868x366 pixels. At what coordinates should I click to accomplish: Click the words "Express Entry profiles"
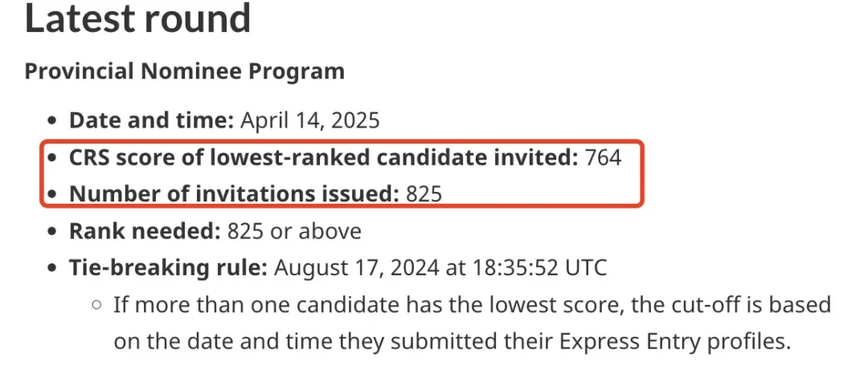tap(674, 342)
